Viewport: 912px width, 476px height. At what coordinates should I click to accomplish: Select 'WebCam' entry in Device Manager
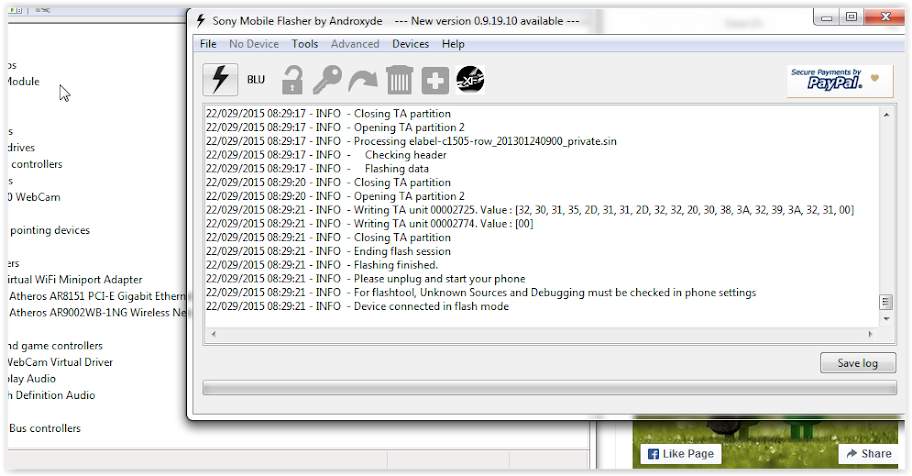pyautogui.click(x=34, y=197)
